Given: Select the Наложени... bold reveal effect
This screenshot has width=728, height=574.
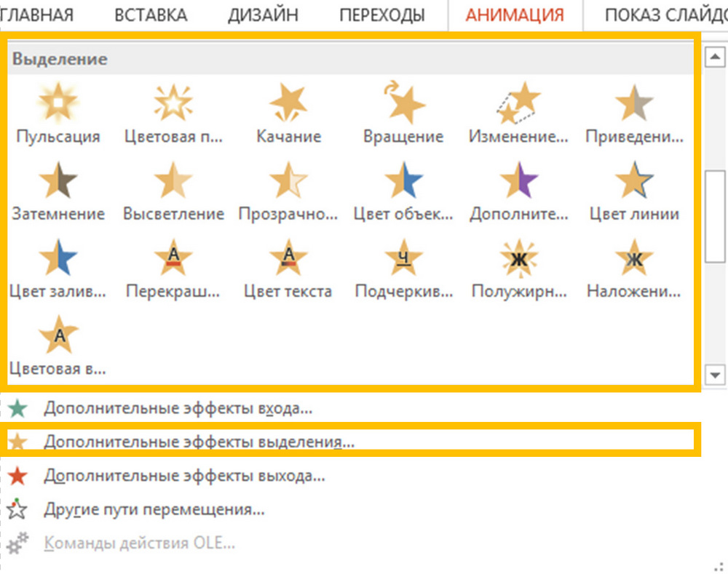Looking at the screenshot, I should (634, 269).
